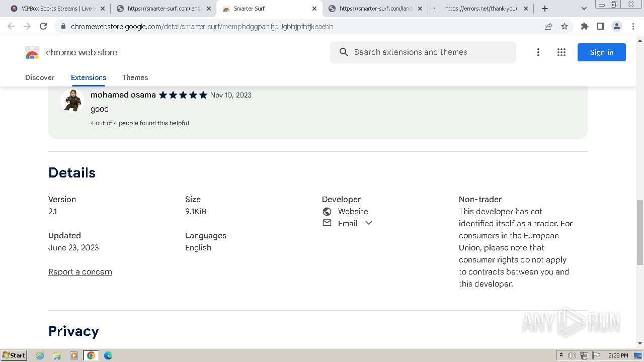View site information lock icon
This screenshot has width=644, height=362.
click(x=63, y=27)
